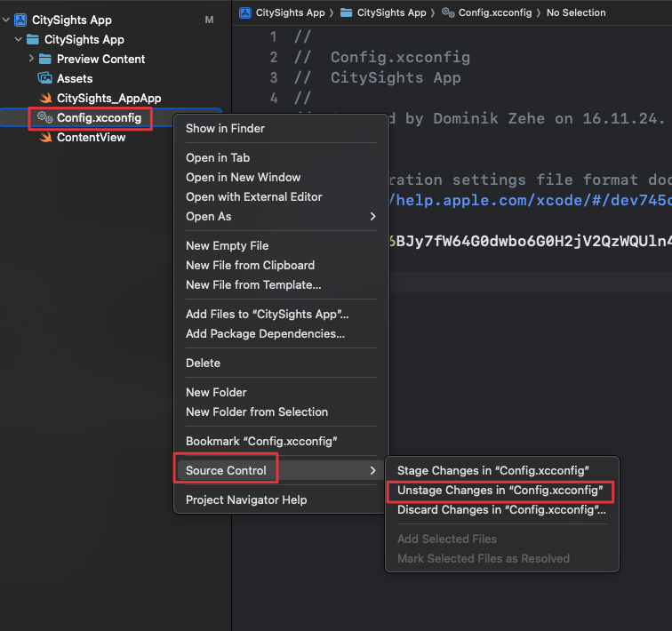The height and width of the screenshot is (631, 672).
Task: Choose Open in Tab
Action: point(281,157)
